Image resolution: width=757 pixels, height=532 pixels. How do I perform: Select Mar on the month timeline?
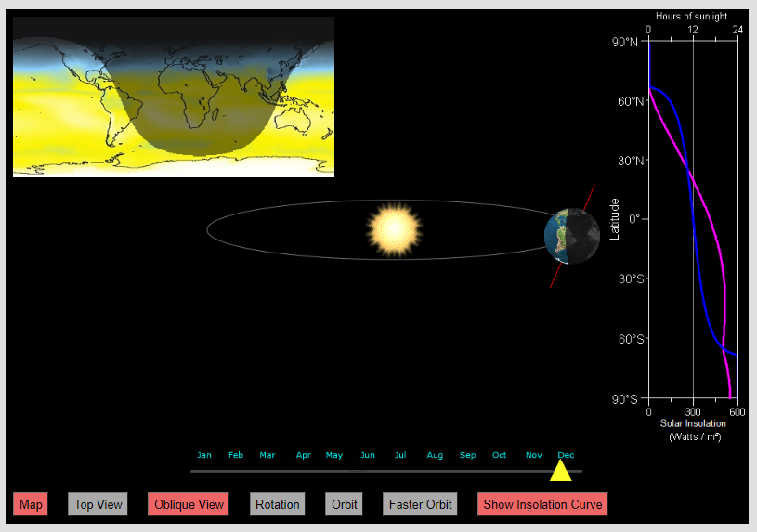[268, 455]
